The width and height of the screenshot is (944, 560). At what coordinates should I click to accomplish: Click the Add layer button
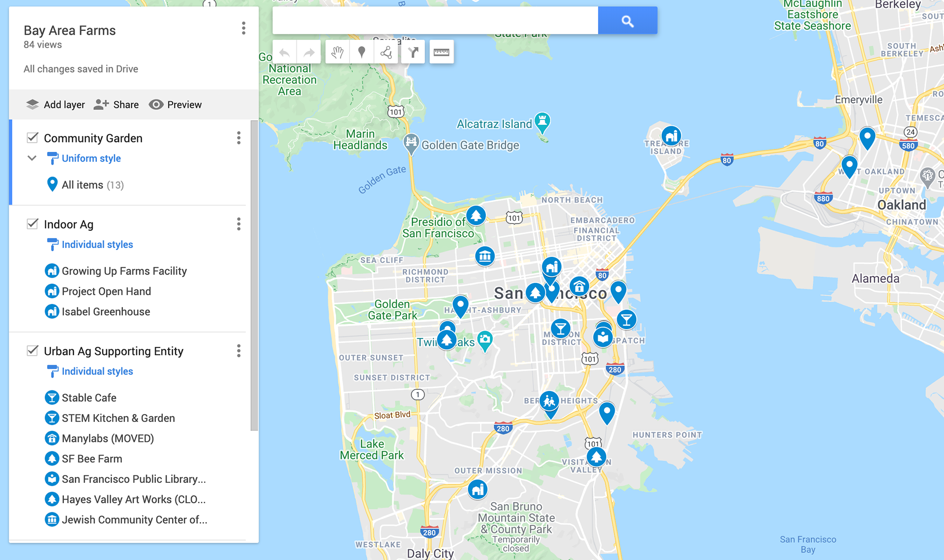[55, 105]
